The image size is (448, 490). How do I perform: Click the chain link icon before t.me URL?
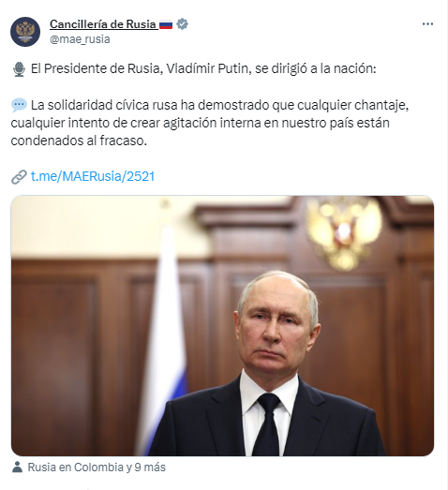pyautogui.click(x=19, y=177)
